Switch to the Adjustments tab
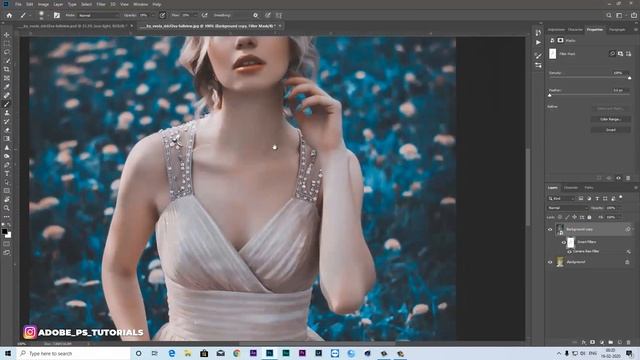 (x=556, y=29)
